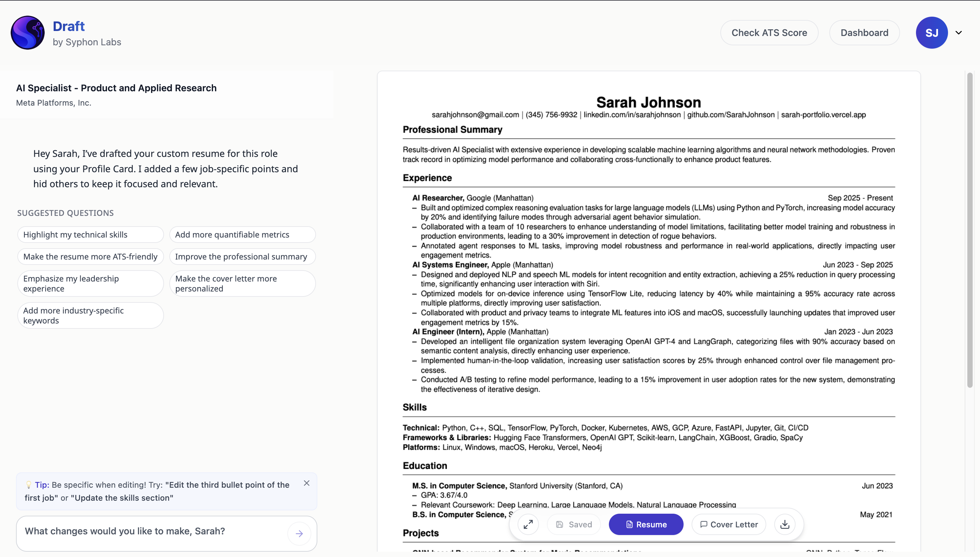Click the save icon labeled Saved
The height and width of the screenshot is (557, 980).
tap(573, 524)
